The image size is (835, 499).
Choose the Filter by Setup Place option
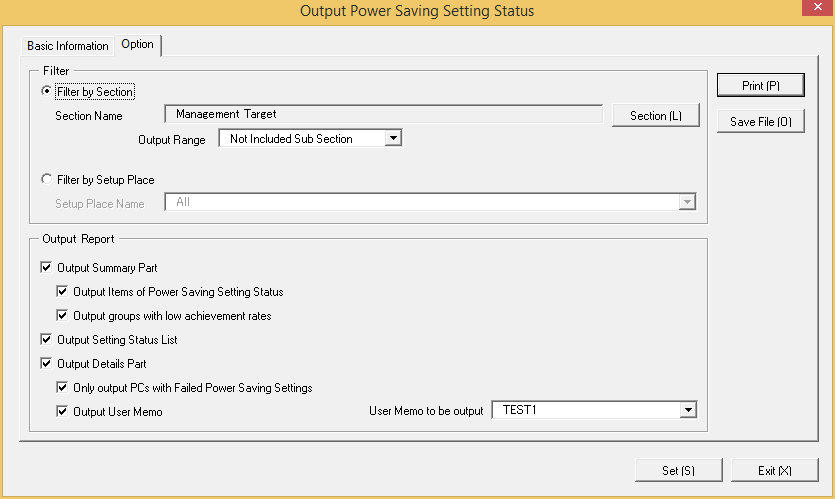click(46, 179)
